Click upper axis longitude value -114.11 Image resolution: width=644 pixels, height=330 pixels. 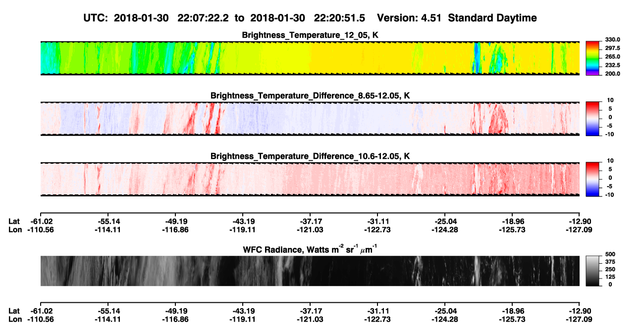[107, 230]
